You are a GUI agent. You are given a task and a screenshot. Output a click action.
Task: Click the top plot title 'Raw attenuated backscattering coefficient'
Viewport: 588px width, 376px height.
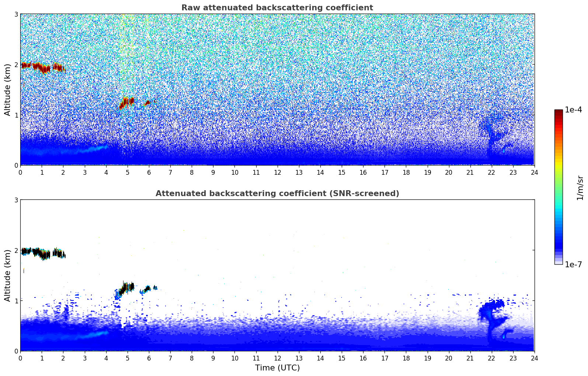point(277,8)
